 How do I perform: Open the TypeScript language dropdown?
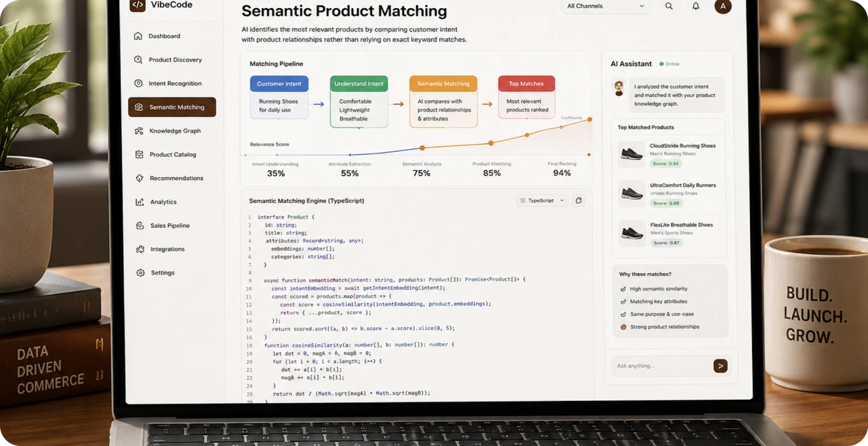click(542, 200)
